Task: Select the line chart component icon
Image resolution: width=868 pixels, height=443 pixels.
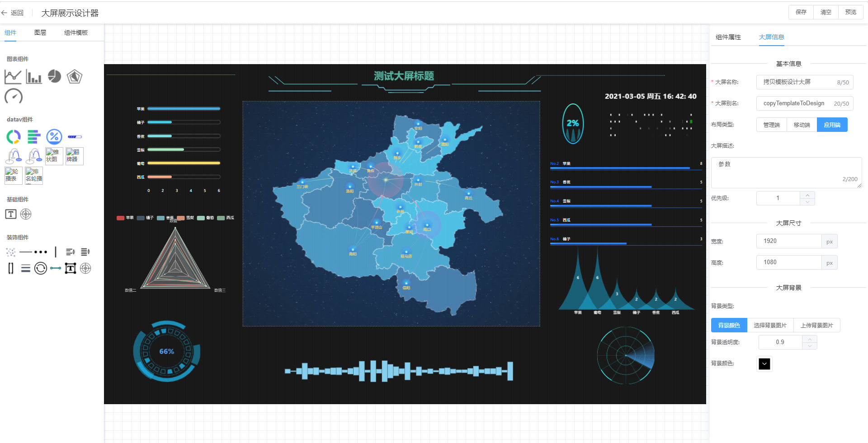Action: (x=13, y=77)
